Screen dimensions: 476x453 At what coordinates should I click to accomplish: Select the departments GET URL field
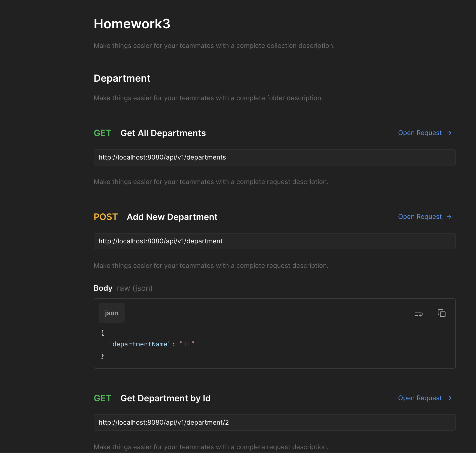(274, 157)
